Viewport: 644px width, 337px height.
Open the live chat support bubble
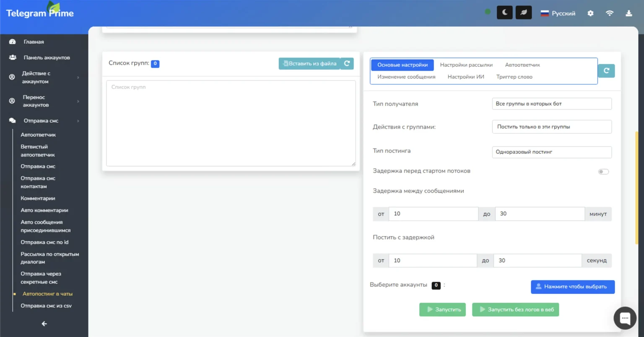[625, 318]
